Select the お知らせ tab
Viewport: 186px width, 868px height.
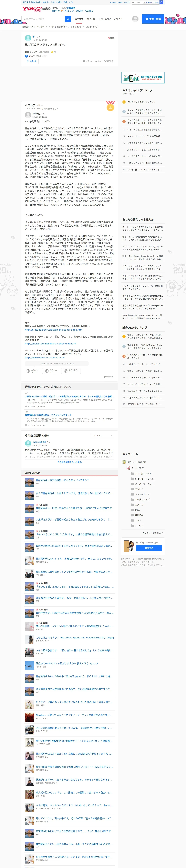point(118,19)
